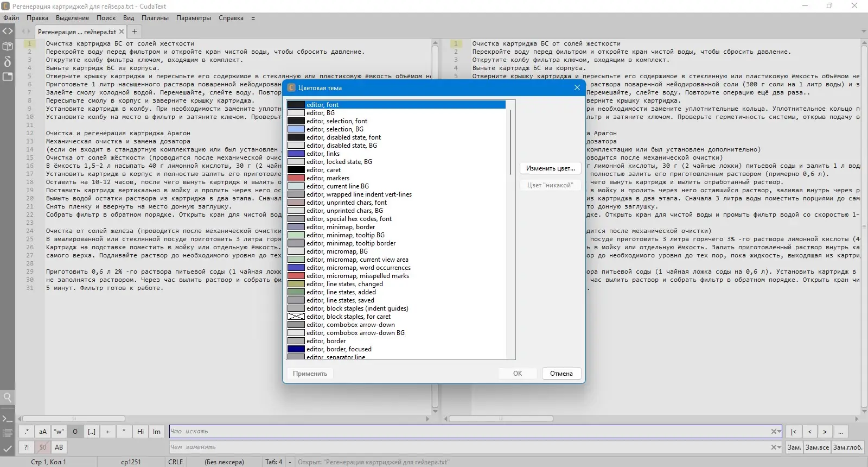Click the delta snippets sidebar icon
This screenshot has height=467, width=868.
click(8, 61)
